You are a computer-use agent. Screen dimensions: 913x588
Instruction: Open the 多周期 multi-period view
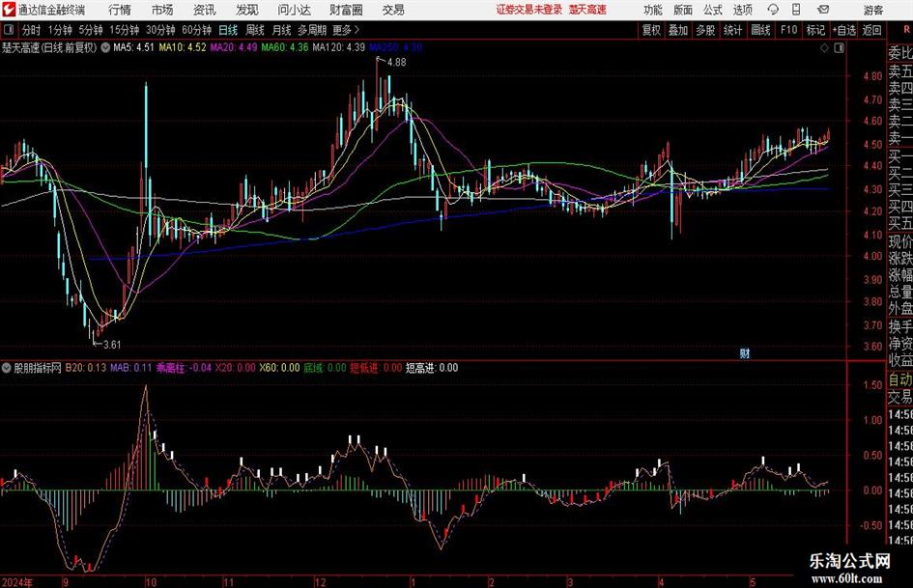[312, 30]
